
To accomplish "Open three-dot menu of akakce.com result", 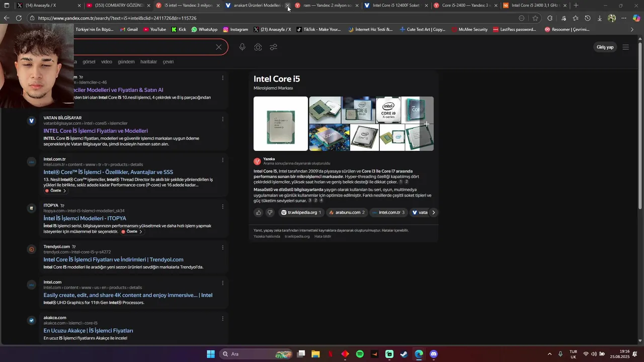I will click(x=222, y=318).
